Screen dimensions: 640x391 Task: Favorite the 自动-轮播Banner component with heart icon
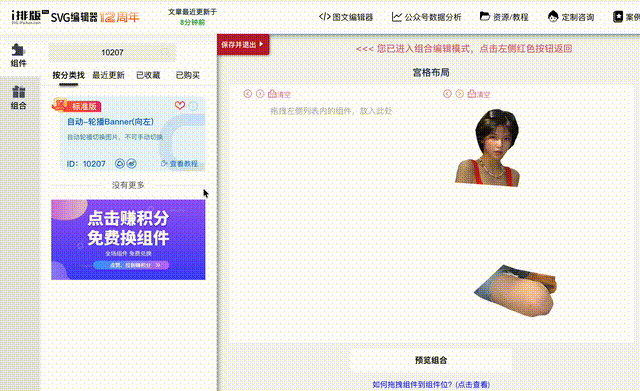pyautogui.click(x=180, y=105)
